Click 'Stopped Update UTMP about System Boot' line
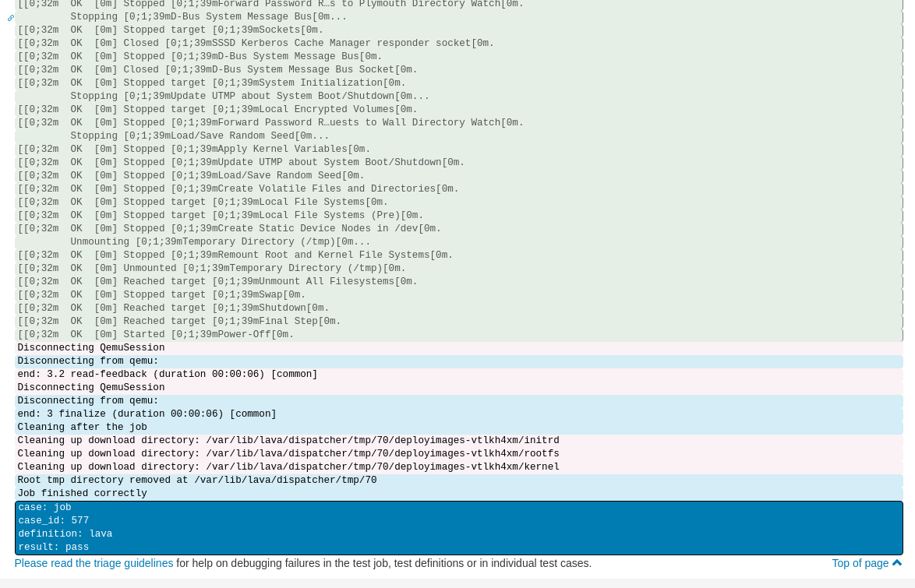 [458, 162]
